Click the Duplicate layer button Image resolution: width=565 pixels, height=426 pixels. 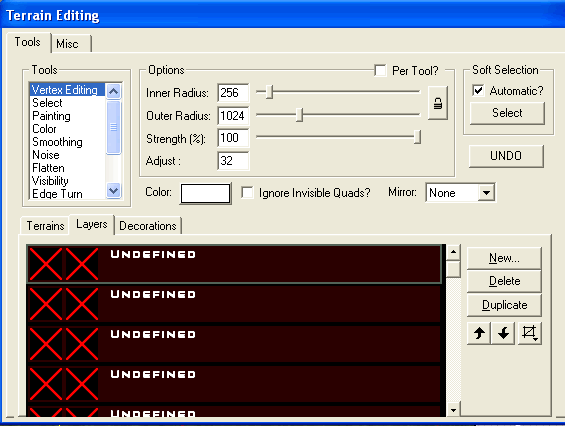click(x=504, y=305)
